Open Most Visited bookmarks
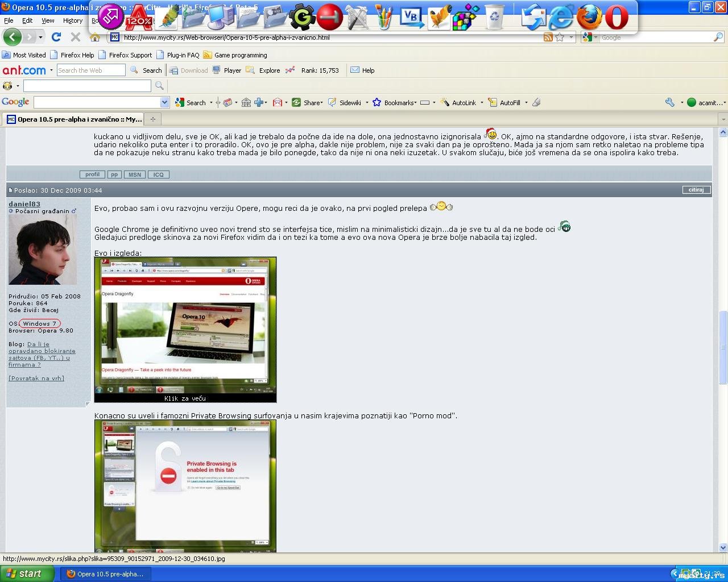The image size is (728, 582). coord(24,55)
